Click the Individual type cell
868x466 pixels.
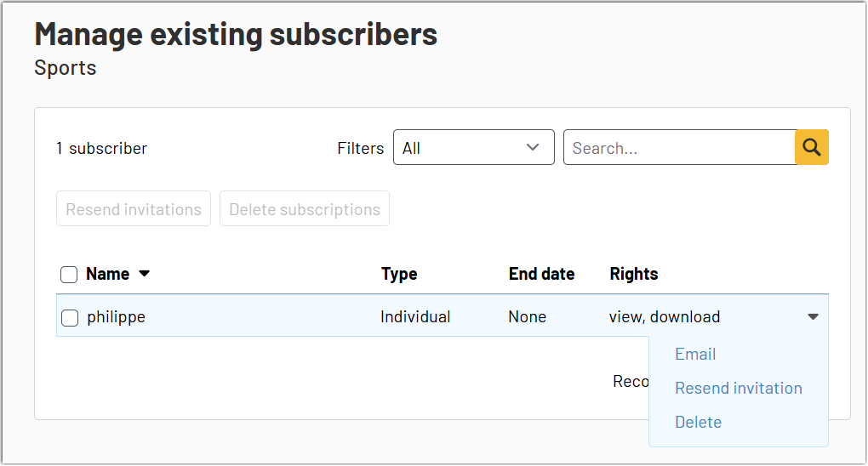point(415,317)
